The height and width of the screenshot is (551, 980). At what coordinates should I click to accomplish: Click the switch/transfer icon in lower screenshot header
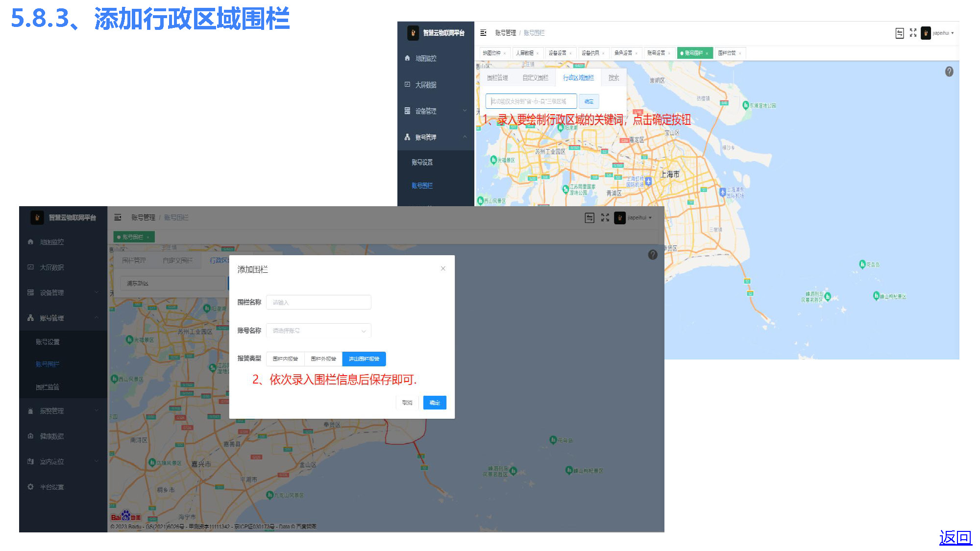[x=589, y=217]
